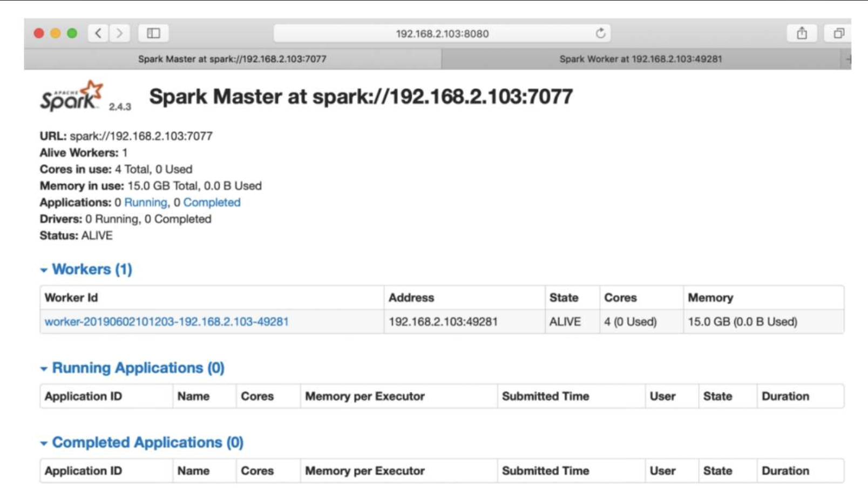Reload the page from the address bar
868x498 pixels.
point(600,33)
